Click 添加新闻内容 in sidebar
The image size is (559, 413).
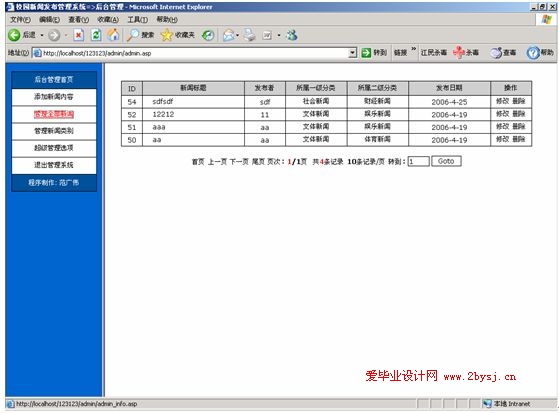(54, 97)
